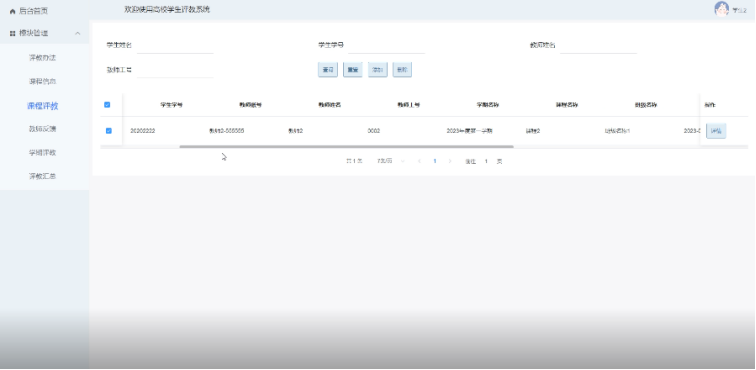Screen dimensions: 756x370
Task: Select the highlighted 课程评教 sidebar item
Action: (42, 106)
